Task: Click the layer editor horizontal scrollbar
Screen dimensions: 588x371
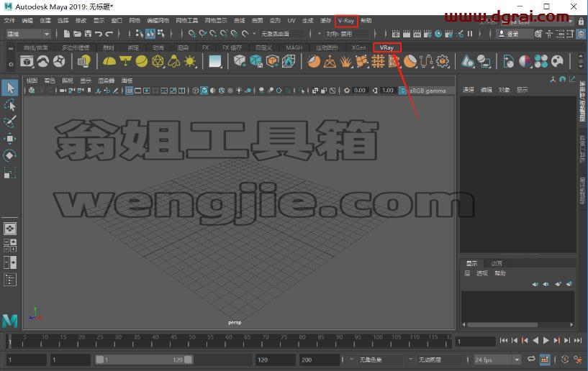Action: click(502, 324)
